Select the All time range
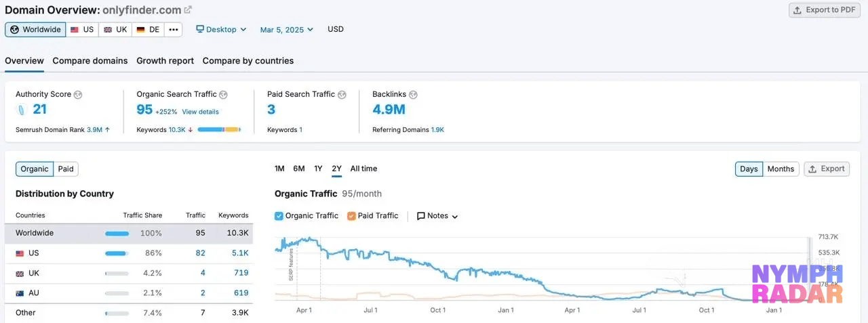 pyautogui.click(x=363, y=169)
